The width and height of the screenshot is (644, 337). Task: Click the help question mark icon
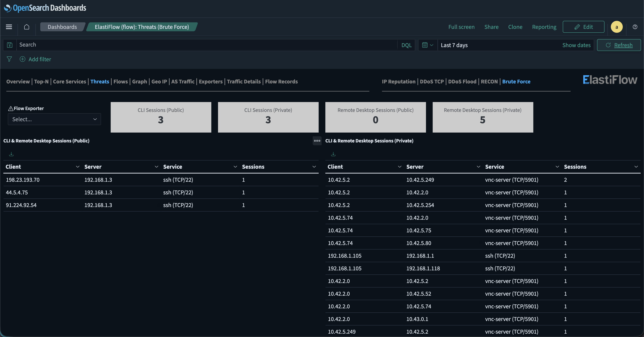coord(635,27)
